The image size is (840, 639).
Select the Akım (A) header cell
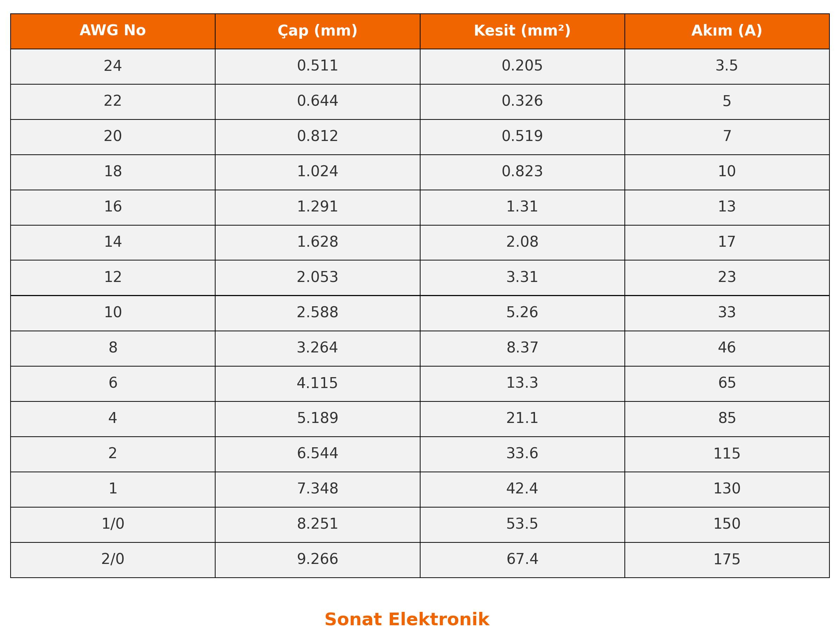click(x=726, y=31)
